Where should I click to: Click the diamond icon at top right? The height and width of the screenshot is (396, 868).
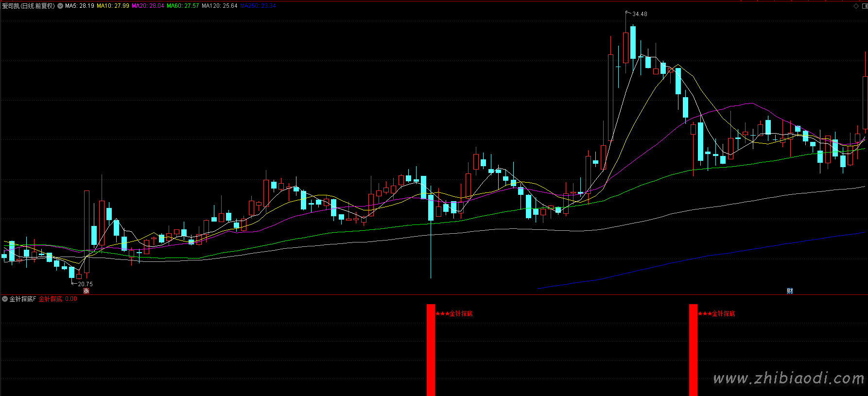click(856, 6)
